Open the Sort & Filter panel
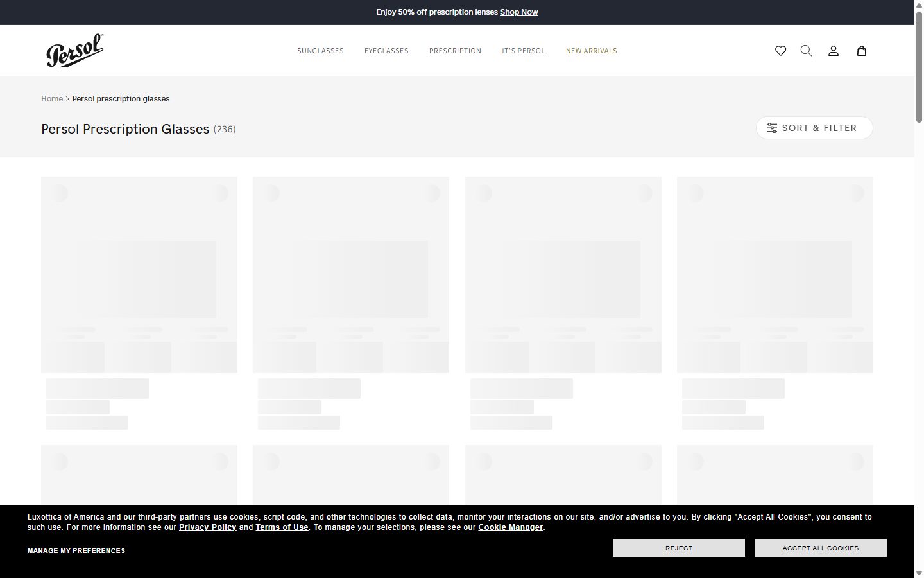 (814, 128)
